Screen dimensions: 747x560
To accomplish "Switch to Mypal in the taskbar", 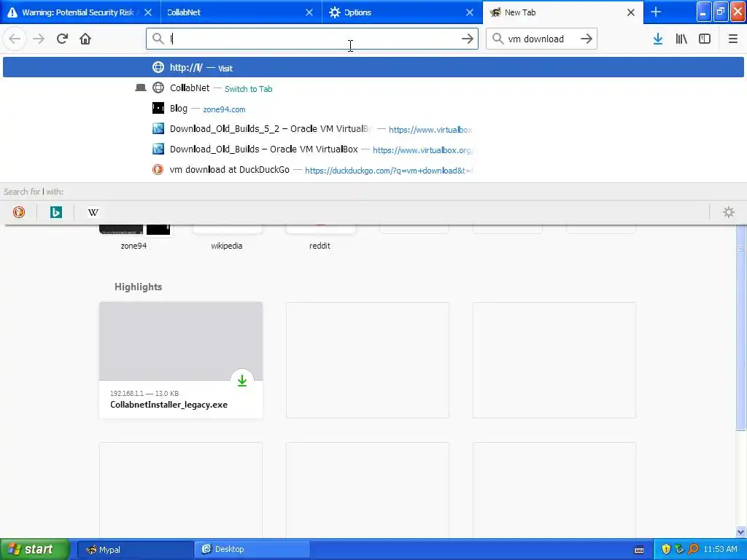I will (135, 549).
